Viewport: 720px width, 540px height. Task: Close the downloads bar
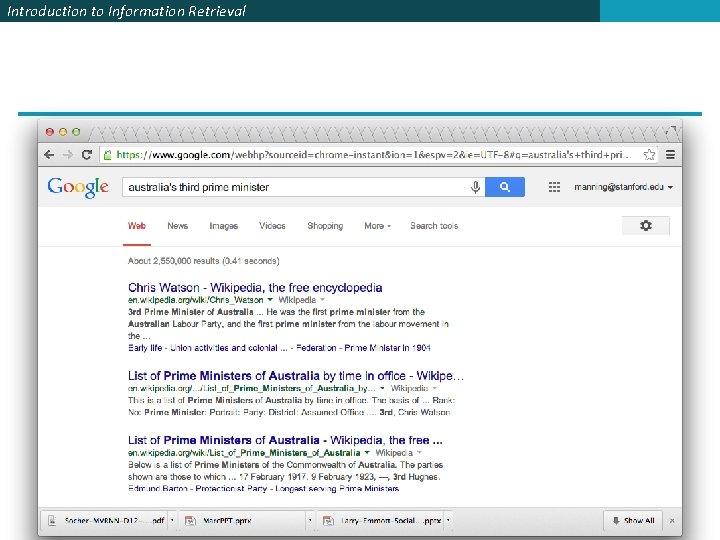[672, 521]
